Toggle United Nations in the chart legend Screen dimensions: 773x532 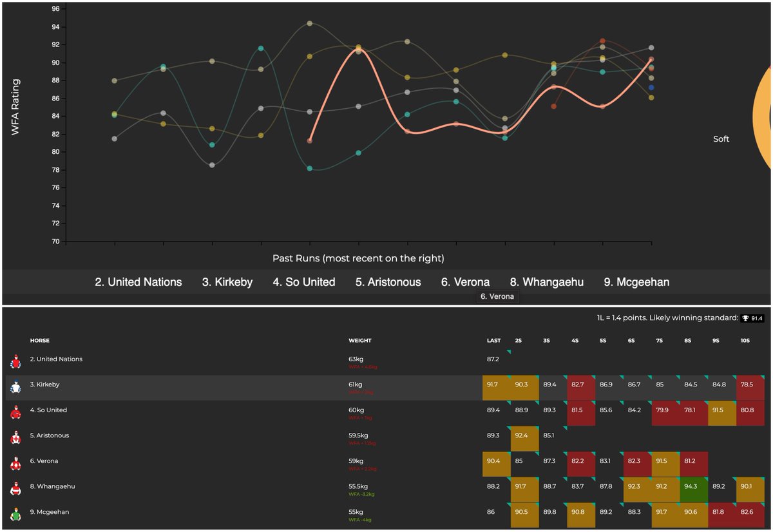click(138, 282)
